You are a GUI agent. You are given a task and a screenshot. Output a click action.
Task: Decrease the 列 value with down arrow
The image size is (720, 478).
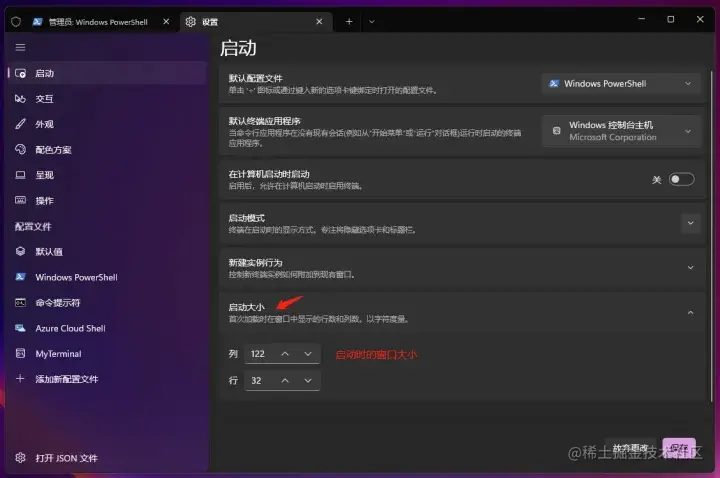308,354
